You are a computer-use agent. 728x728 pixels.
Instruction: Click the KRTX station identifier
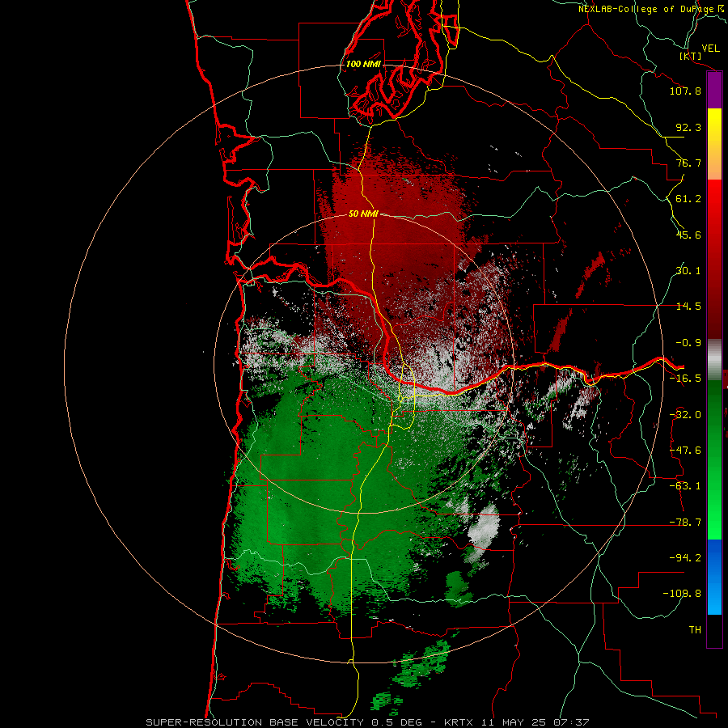[x=459, y=722]
